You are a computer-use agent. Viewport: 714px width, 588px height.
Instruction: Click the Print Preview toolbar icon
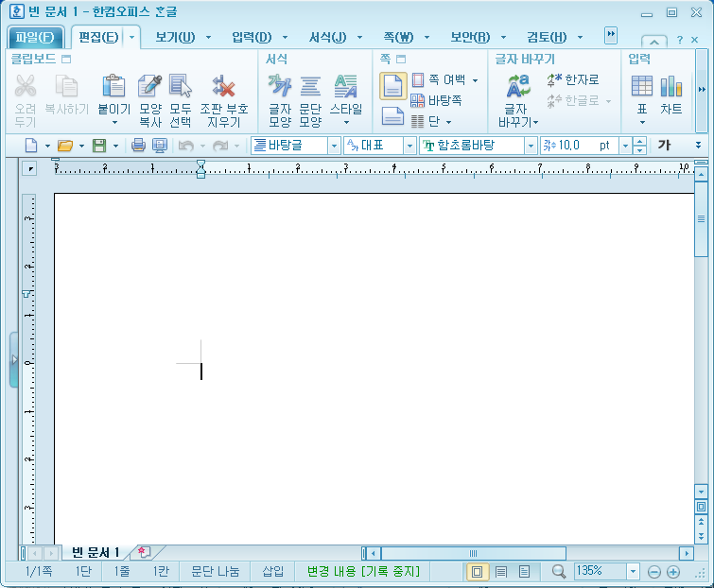160,146
